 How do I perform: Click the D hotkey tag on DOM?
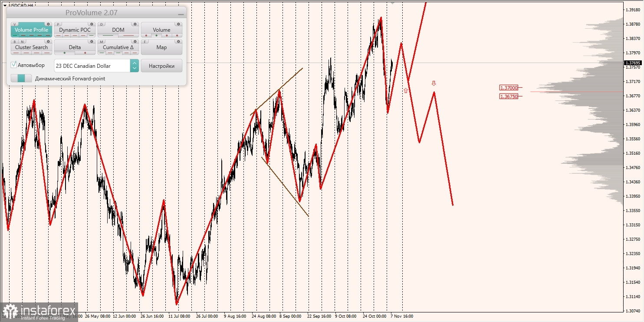[x=102, y=24]
